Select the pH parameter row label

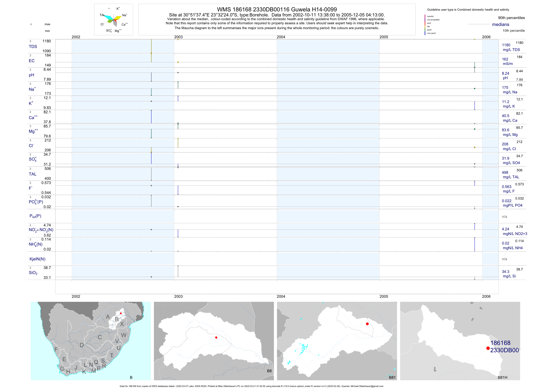(31, 75)
